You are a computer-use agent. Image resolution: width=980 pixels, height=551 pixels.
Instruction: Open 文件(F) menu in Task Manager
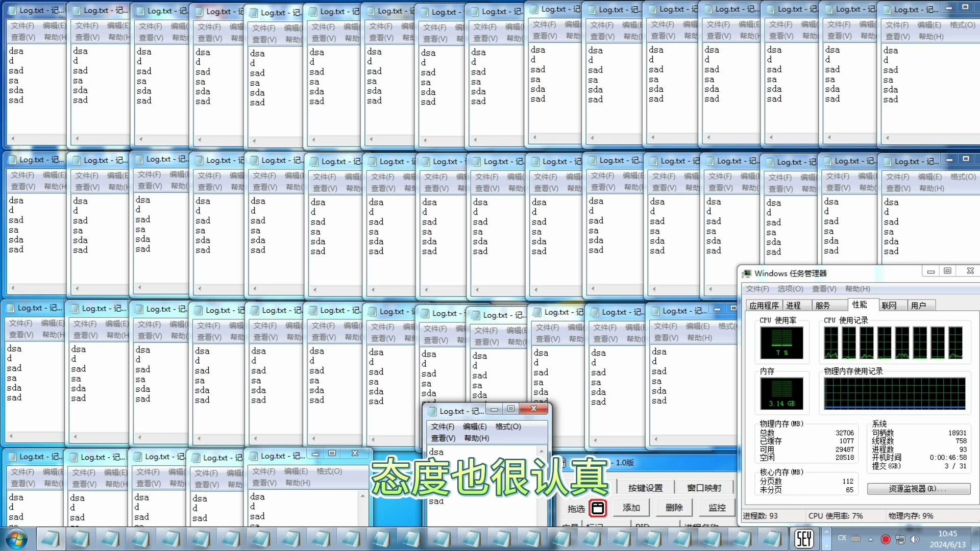click(757, 289)
